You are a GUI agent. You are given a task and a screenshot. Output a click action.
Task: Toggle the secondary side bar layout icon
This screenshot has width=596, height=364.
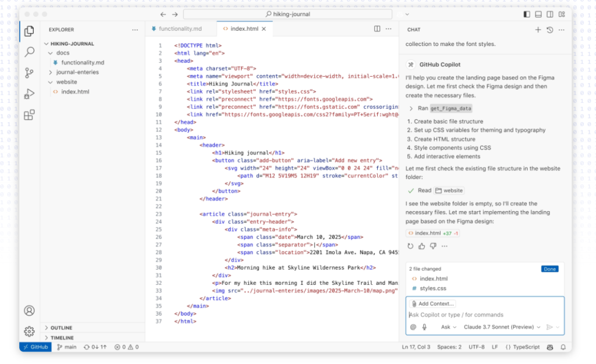549,14
